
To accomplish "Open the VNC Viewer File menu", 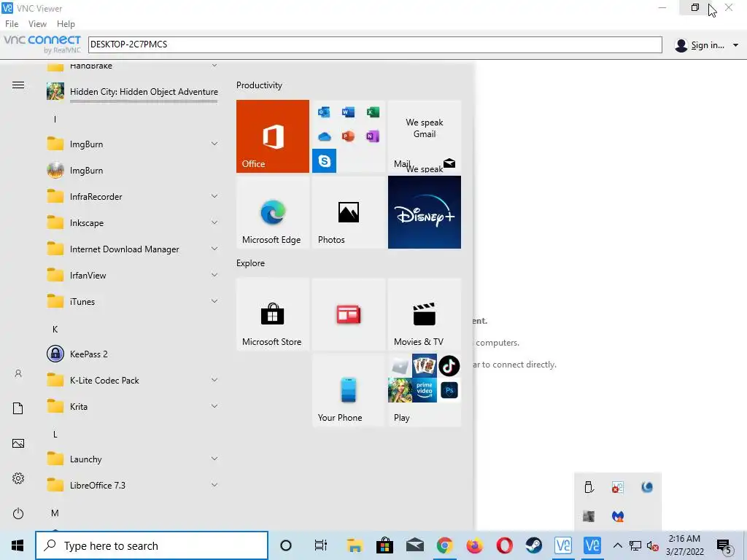I will (12, 24).
